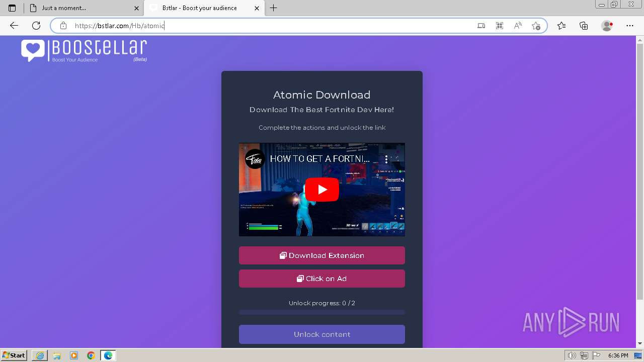Open the Windows Start menu
The width and height of the screenshot is (644, 362).
point(14,355)
